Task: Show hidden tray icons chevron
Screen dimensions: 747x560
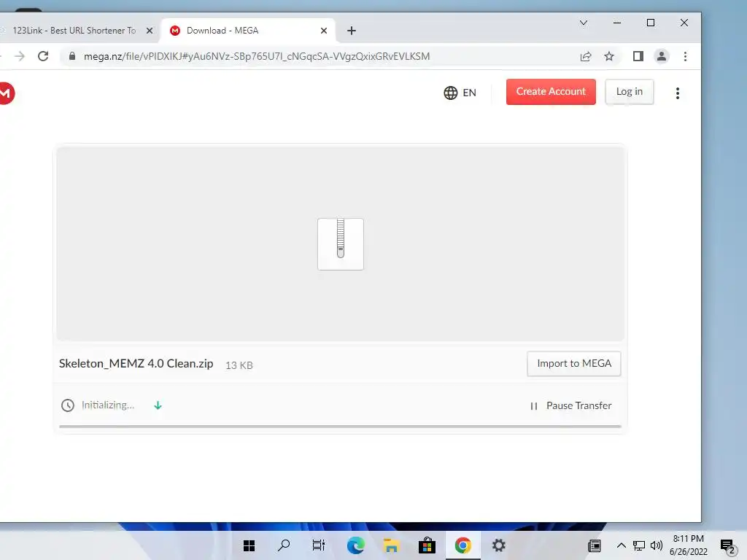Action: click(x=622, y=545)
